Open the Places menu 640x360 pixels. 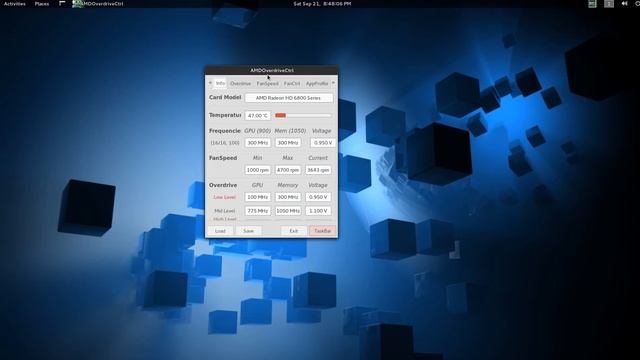pyautogui.click(x=42, y=4)
